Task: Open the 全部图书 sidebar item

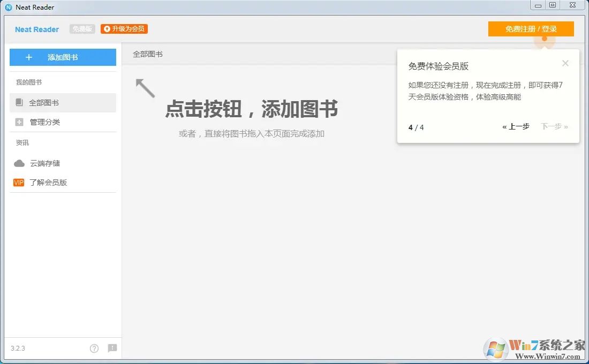Action: pos(63,103)
